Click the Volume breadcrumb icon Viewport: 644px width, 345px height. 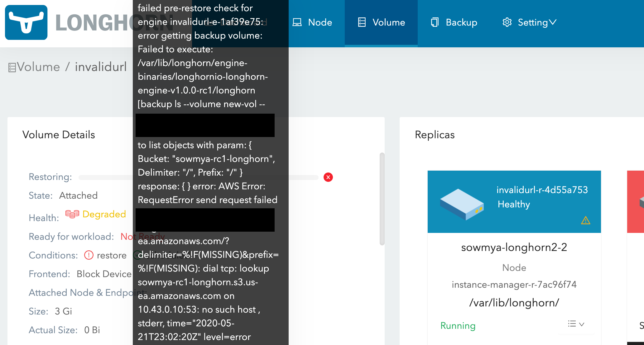pyautogui.click(x=12, y=67)
